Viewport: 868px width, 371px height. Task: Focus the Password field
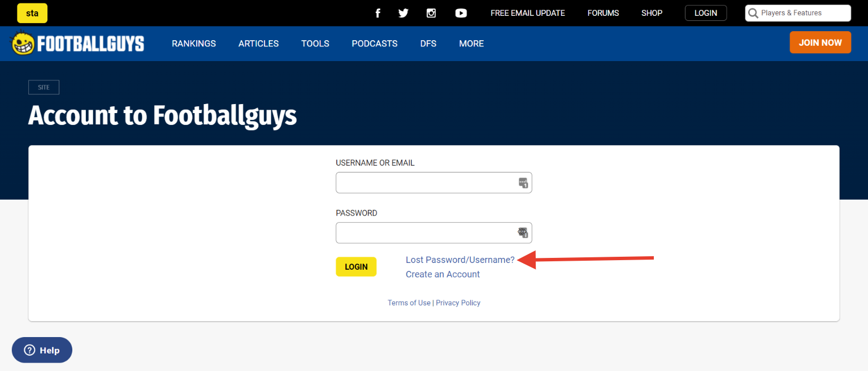pyautogui.click(x=434, y=233)
